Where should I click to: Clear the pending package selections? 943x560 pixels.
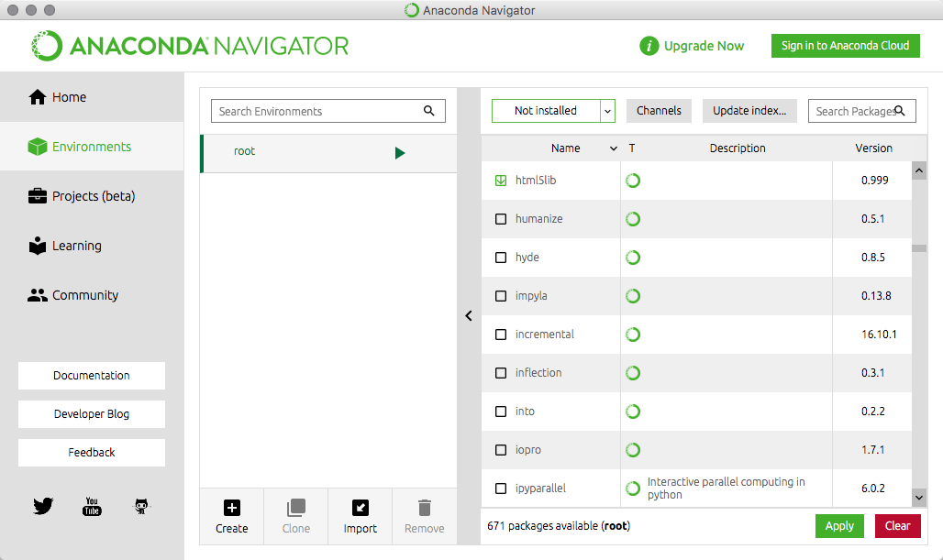(897, 526)
